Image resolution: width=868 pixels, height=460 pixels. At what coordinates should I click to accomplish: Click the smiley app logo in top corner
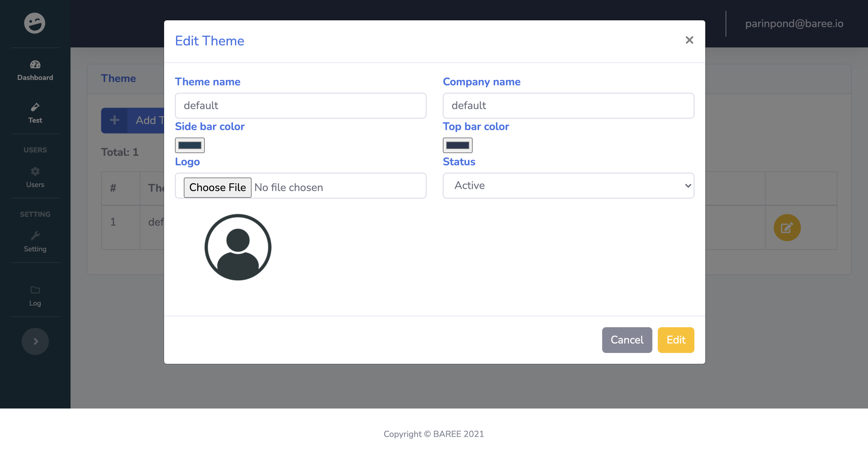(35, 23)
